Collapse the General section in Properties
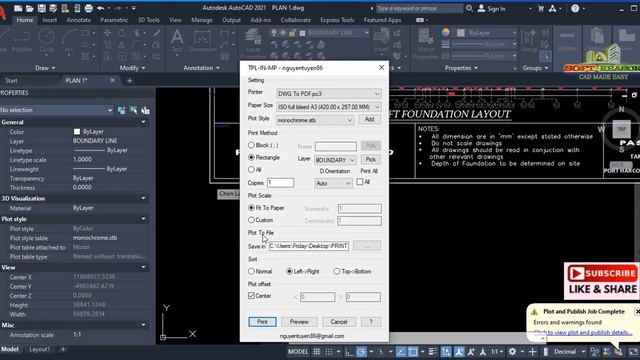640x360 pixels. (x=143, y=122)
